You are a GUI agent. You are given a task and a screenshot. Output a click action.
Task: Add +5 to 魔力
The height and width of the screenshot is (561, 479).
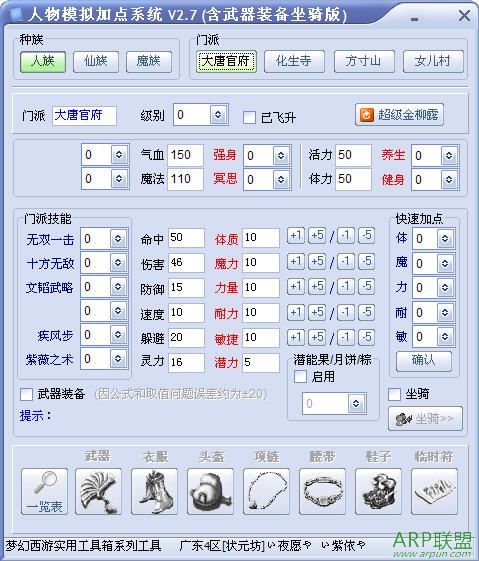[317, 262]
